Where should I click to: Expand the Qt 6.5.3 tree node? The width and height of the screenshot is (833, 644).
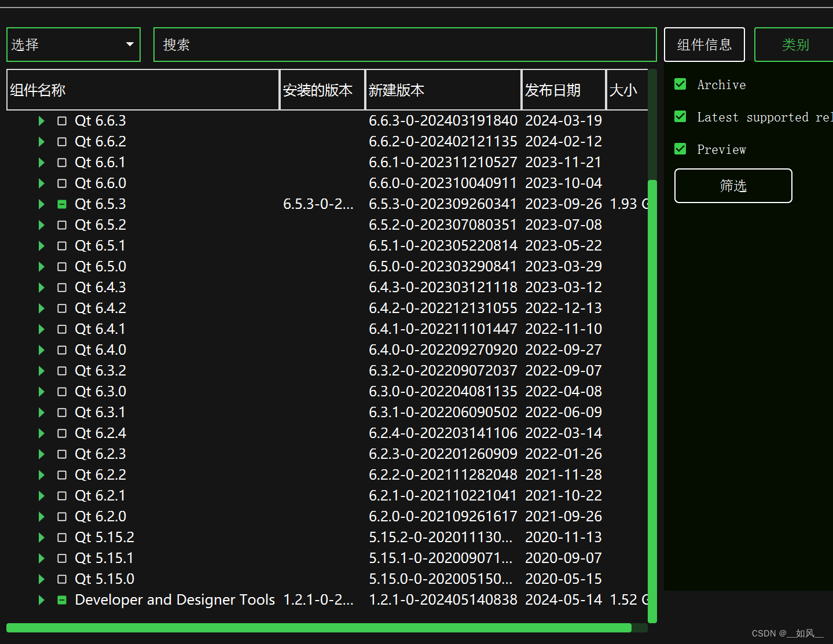[x=41, y=204]
